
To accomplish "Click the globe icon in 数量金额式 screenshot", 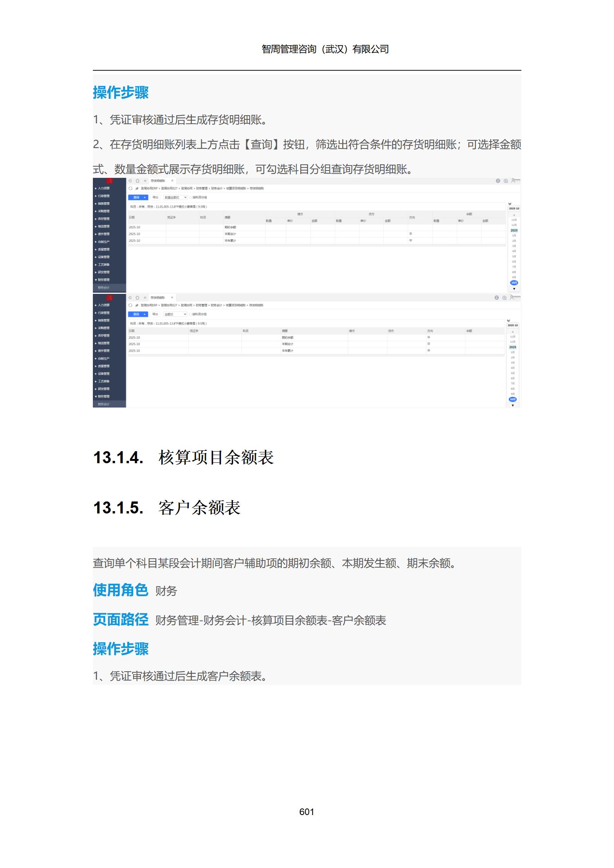I will [x=498, y=181].
